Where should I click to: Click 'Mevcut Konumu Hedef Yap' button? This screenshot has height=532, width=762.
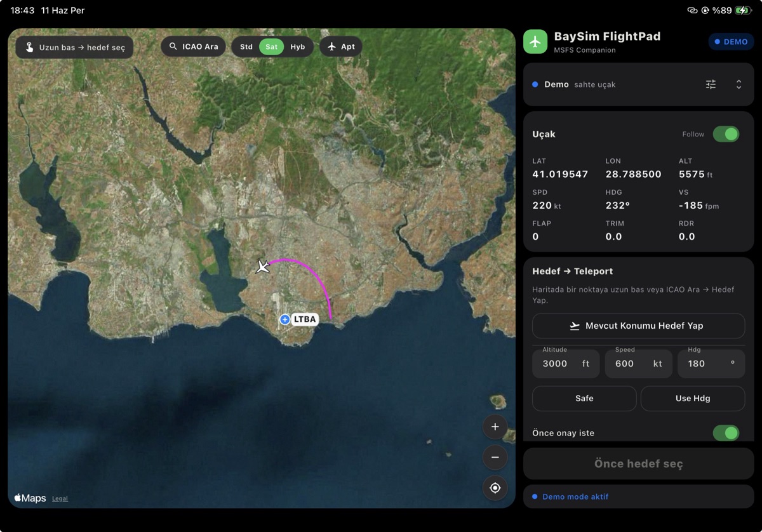(638, 326)
